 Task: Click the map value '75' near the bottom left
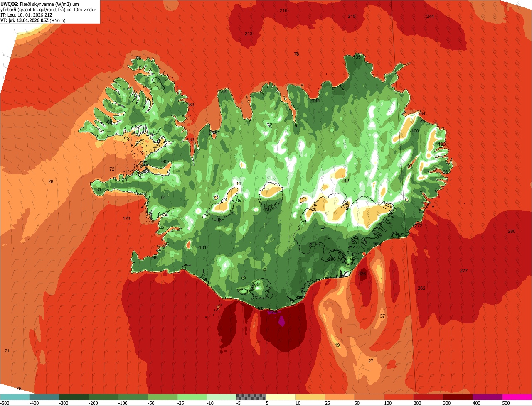19,389
